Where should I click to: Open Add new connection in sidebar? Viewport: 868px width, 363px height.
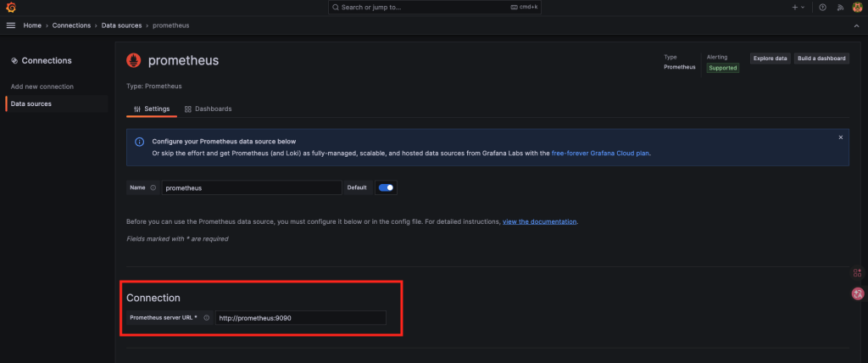[42, 87]
